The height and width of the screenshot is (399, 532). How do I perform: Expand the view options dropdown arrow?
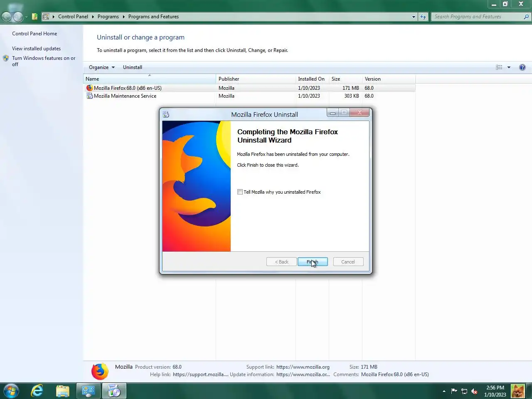click(x=509, y=67)
